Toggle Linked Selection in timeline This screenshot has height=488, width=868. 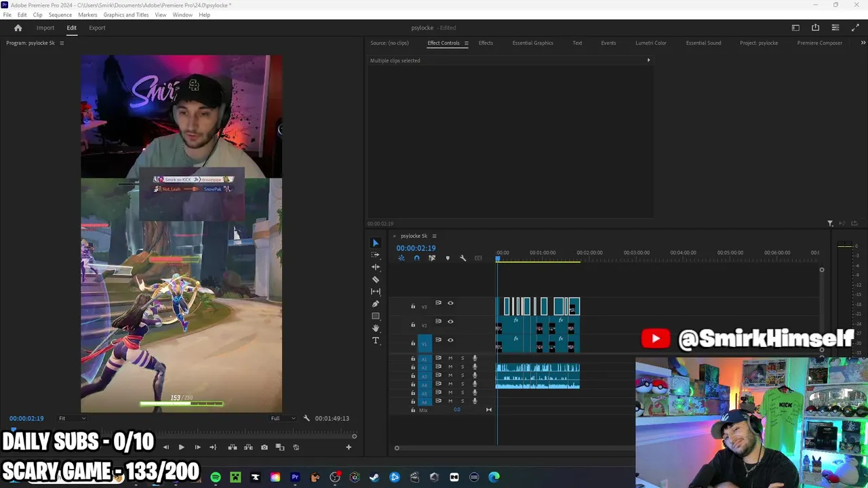click(x=432, y=258)
